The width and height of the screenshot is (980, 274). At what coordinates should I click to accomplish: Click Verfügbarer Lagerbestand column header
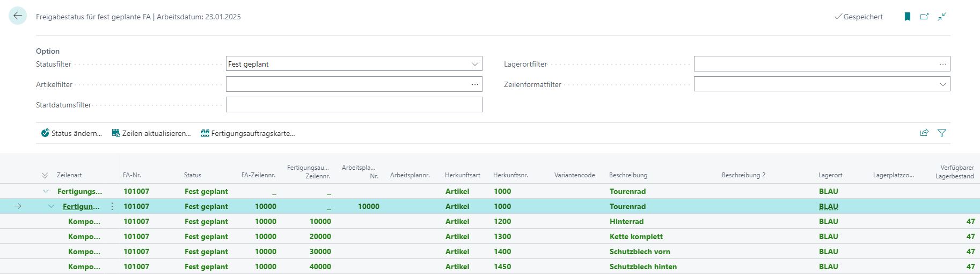[955, 172]
